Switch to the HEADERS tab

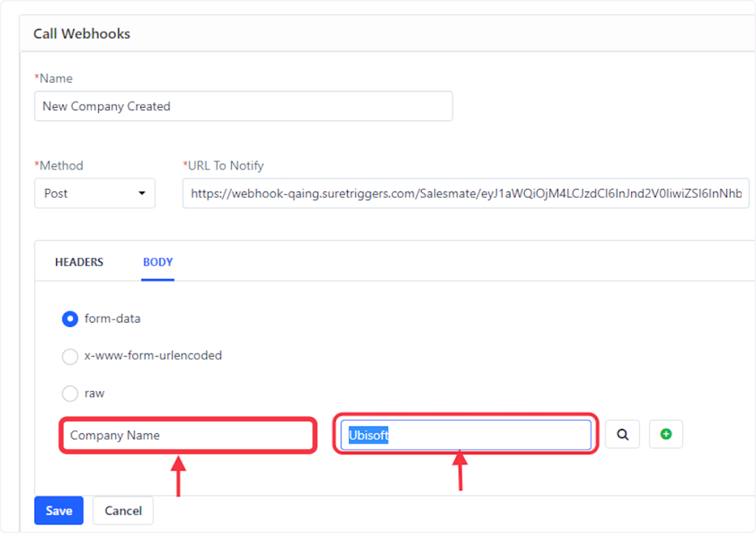tap(79, 262)
